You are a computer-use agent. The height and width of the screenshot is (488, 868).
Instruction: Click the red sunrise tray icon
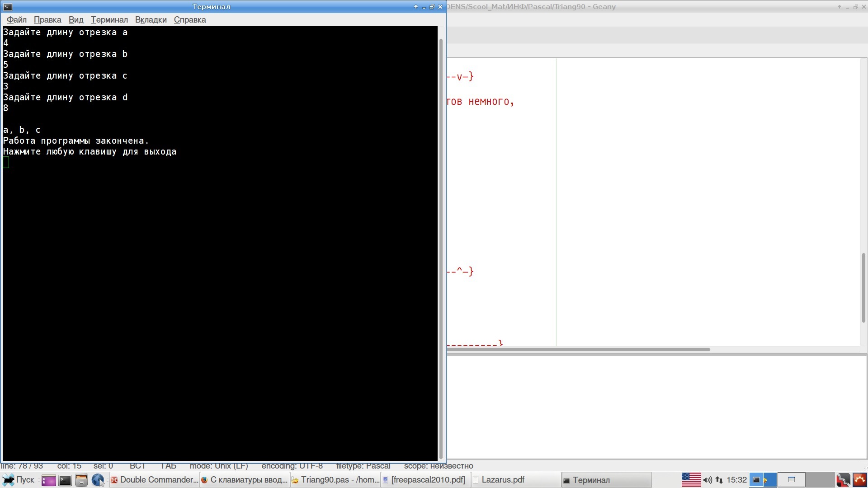coord(860,480)
